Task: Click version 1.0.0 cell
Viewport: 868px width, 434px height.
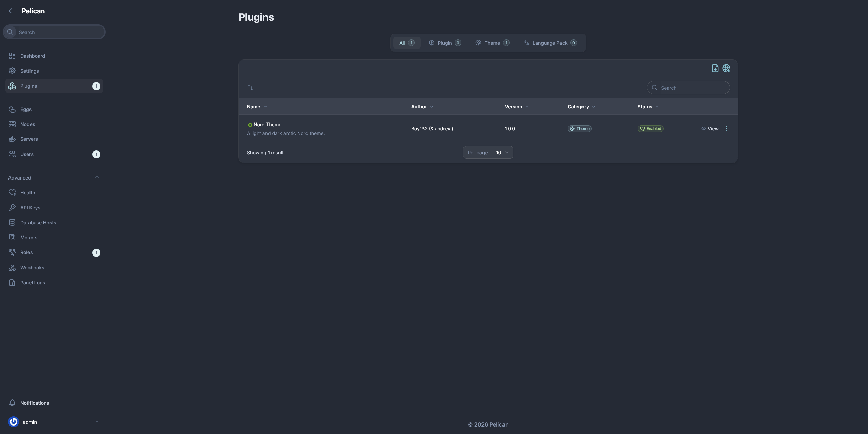Action: 510,129
